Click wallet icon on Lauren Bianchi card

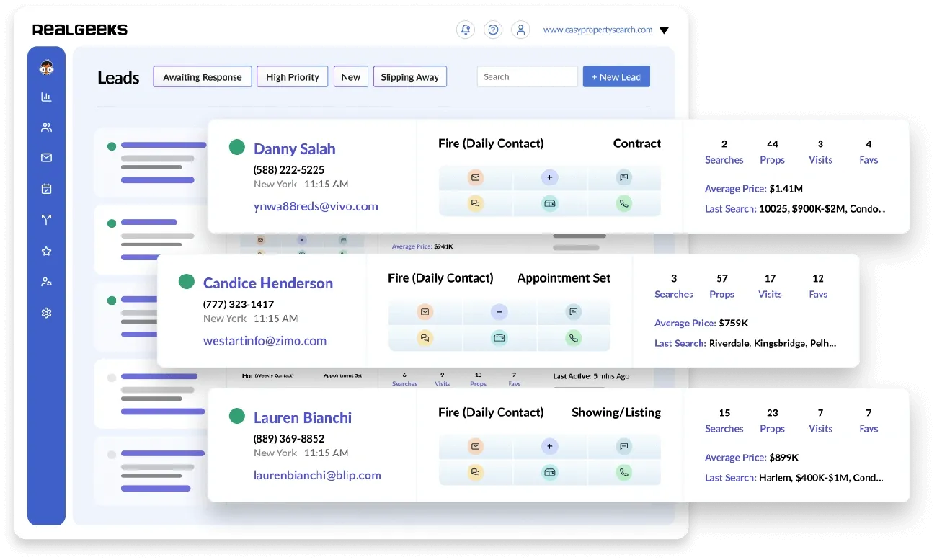coord(550,473)
